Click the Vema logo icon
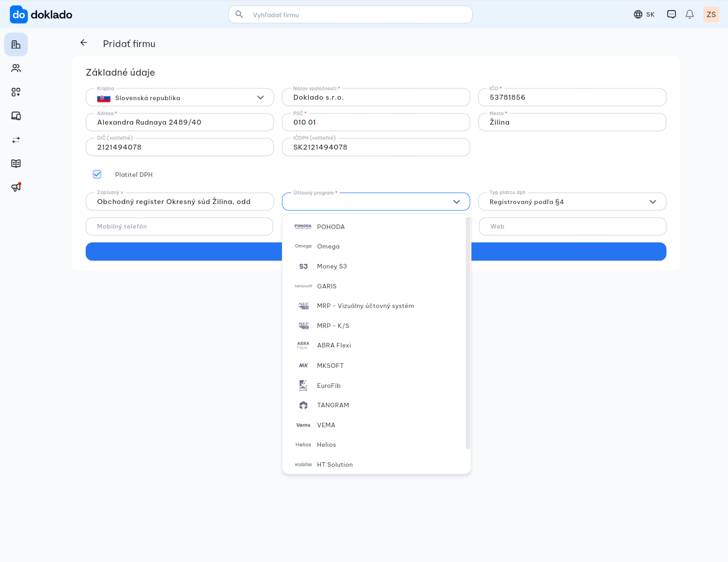Image resolution: width=728 pixels, height=562 pixels. [303, 425]
